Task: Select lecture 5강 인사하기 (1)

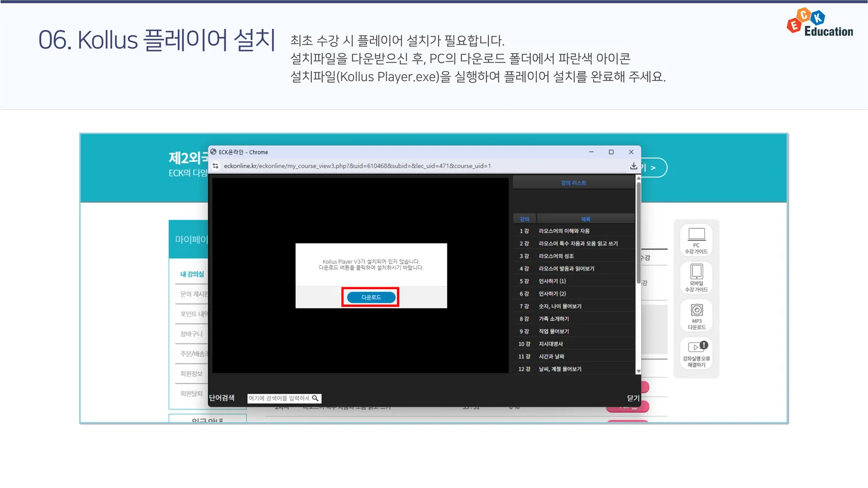Action: click(573, 281)
